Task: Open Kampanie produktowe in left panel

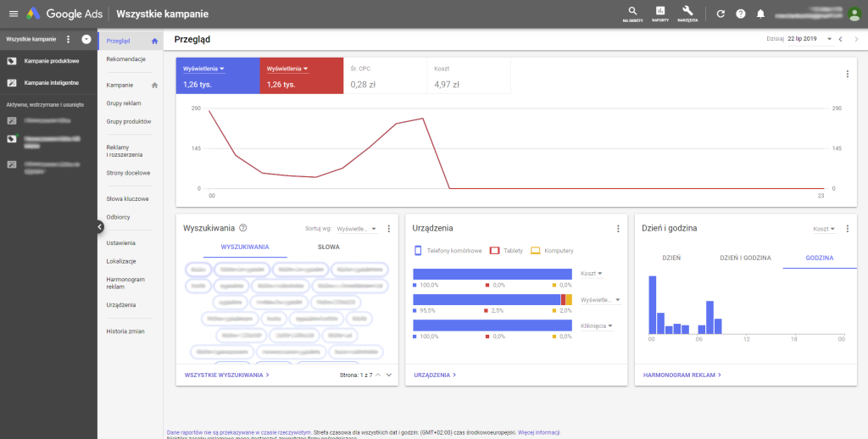Action: pyautogui.click(x=52, y=61)
